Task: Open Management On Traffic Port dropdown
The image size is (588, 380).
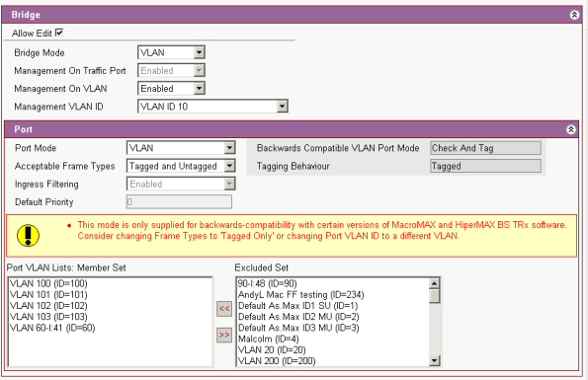Action: [171, 70]
